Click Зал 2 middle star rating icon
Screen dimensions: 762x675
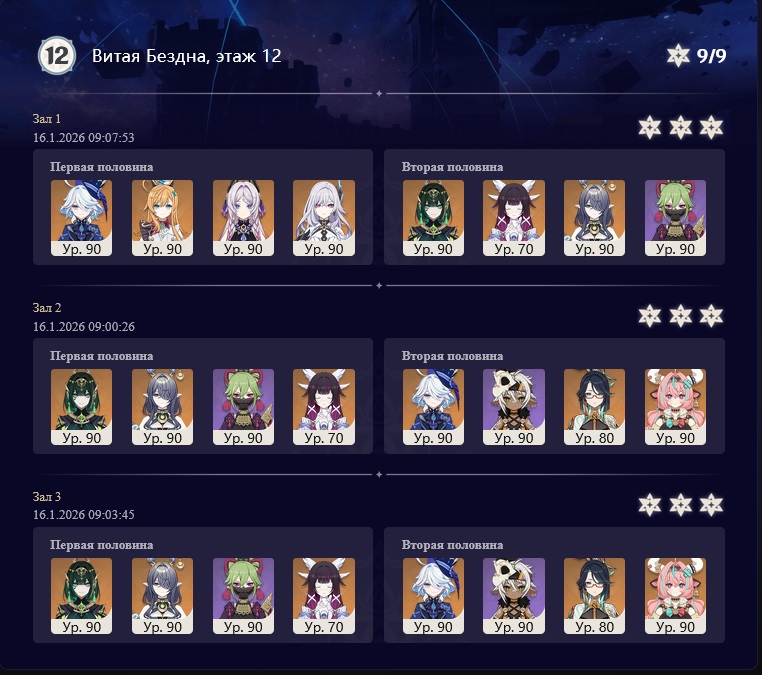coord(680,316)
